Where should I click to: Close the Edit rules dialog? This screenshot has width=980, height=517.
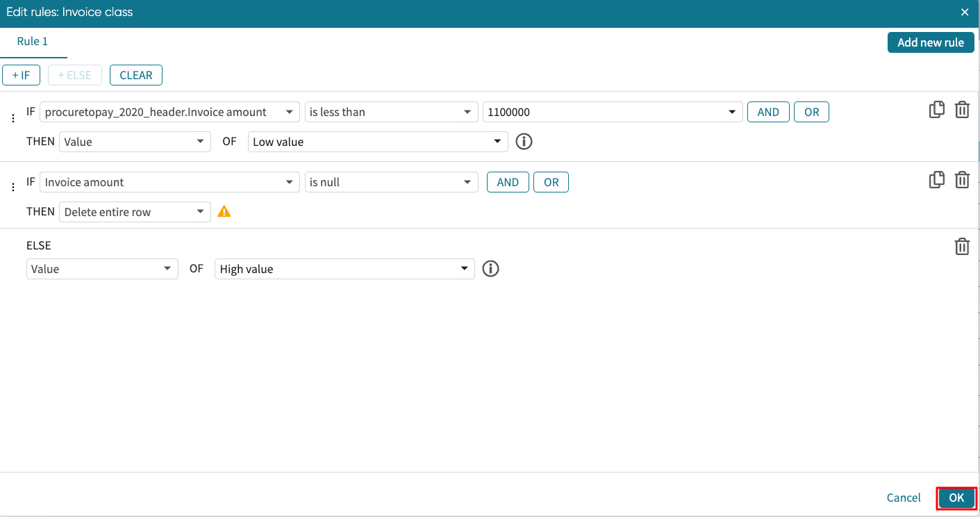(964, 13)
